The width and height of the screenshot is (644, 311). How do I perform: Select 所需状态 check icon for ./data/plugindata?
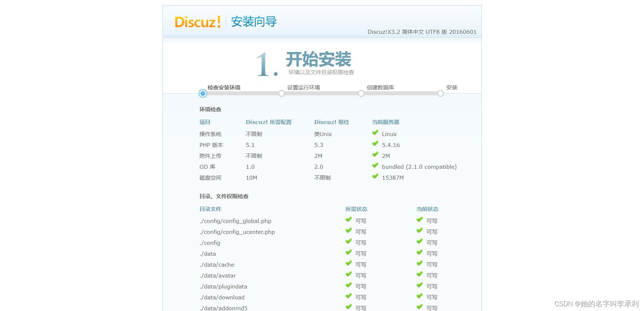click(349, 285)
